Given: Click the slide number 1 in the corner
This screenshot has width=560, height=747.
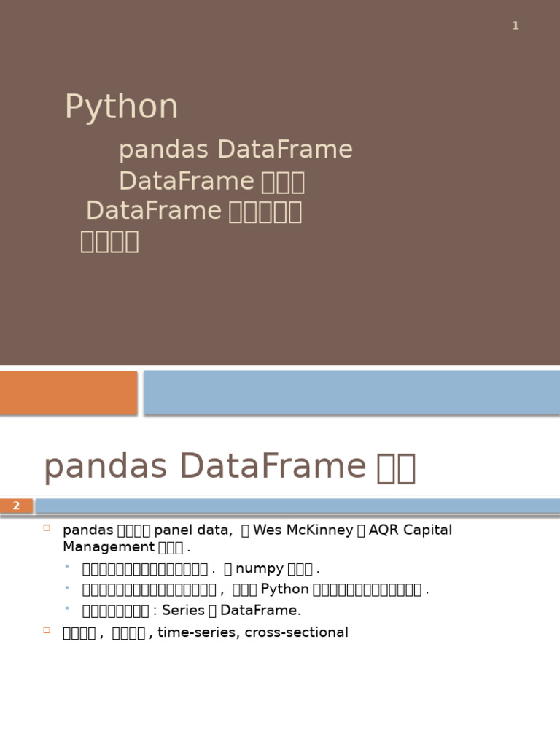Looking at the screenshot, I should coord(515,26).
